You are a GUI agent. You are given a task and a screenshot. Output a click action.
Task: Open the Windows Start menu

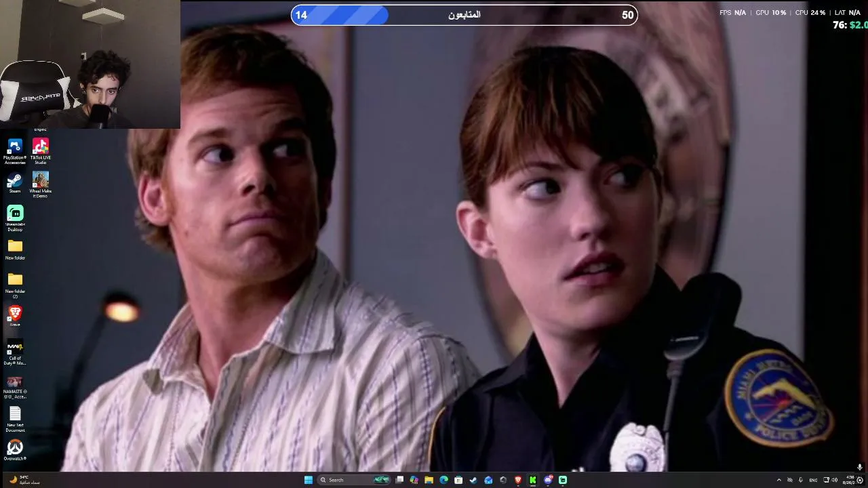[309, 480]
